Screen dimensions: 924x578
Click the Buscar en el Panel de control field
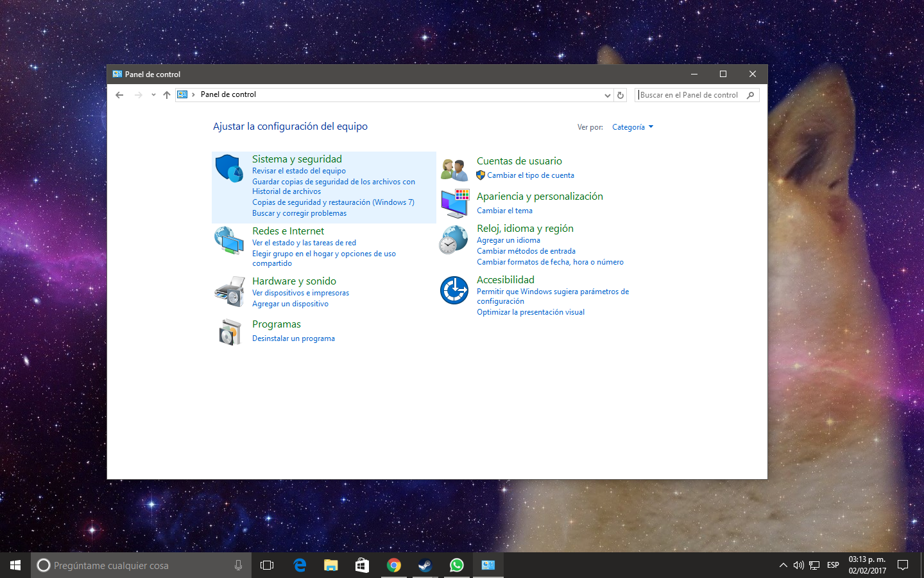(x=697, y=95)
